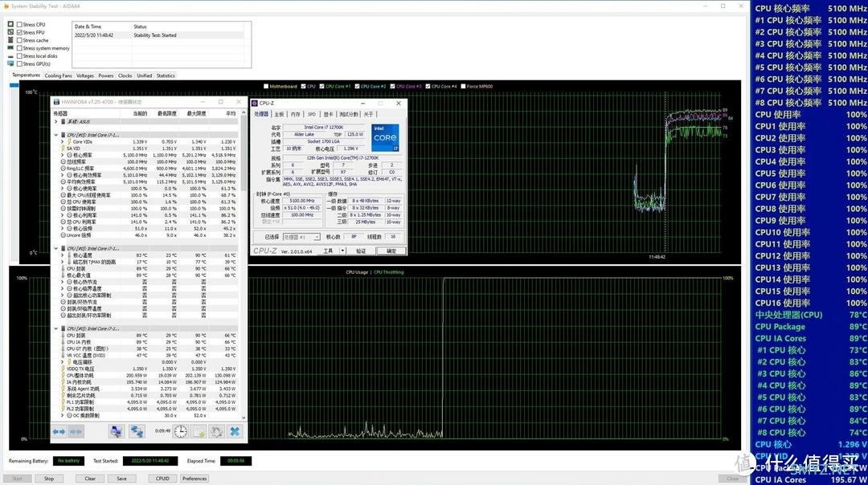Click disk icon beside Stress local disks

pyautogui.click(x=10, y=56)
